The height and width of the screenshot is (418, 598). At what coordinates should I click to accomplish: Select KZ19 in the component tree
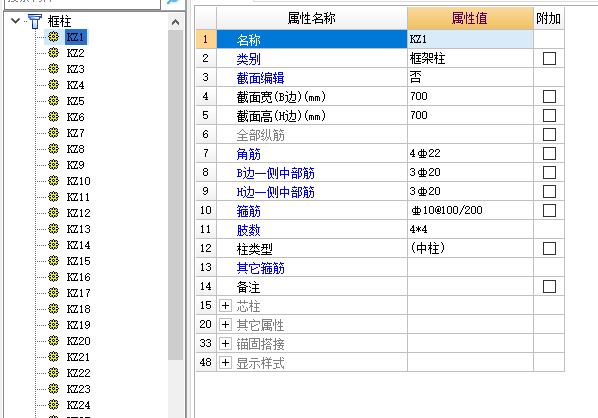tap(79, 325)
